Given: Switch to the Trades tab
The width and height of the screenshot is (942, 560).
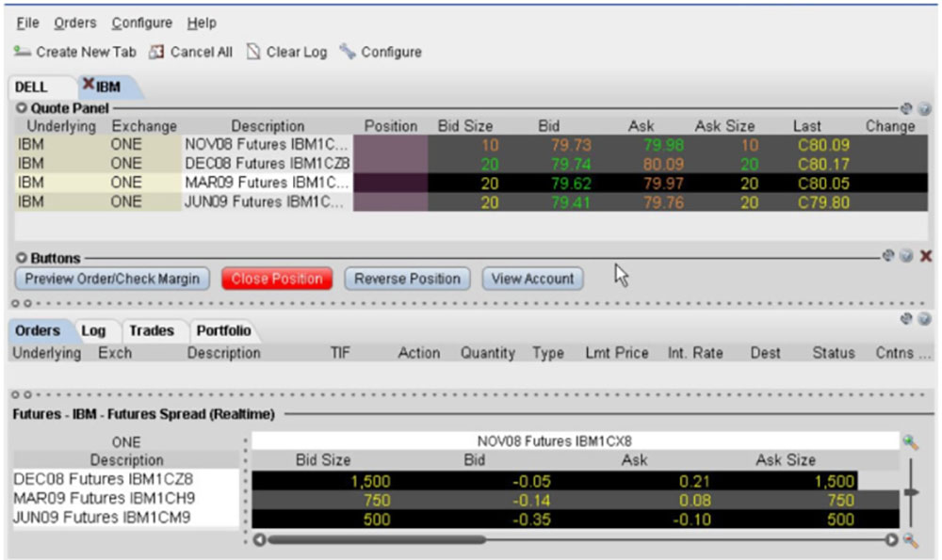Looking at the screenshot, I should pyautogui.click(x=152, y=330).
